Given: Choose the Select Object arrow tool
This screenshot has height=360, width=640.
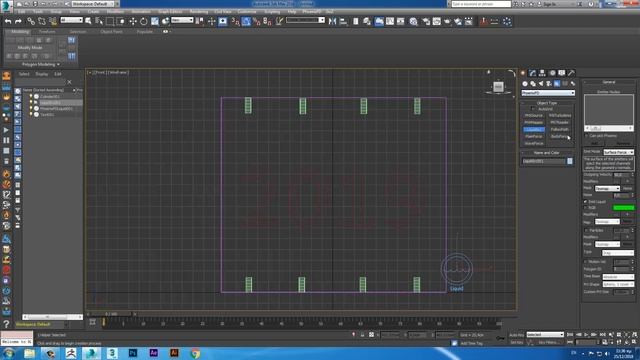Looking at the screenshot, I should tap(88, 21).
